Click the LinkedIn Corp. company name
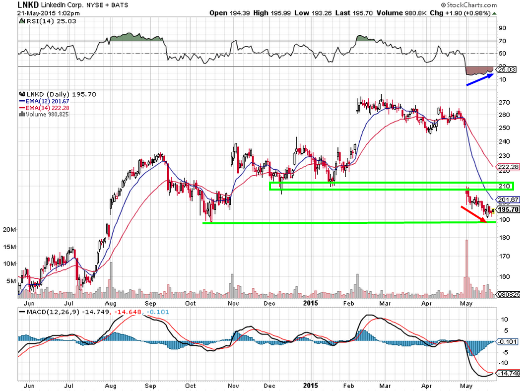The height and width of the screenshot is (392, 532). [62, 5]
